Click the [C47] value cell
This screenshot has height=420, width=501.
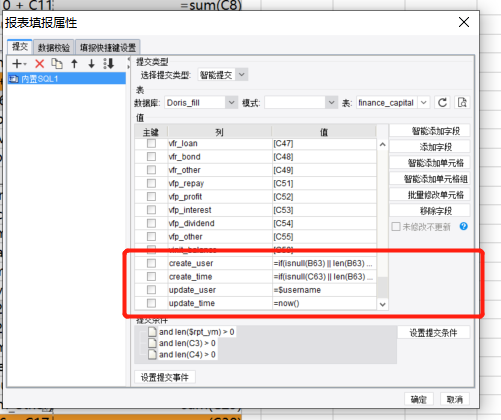[324, 143]
